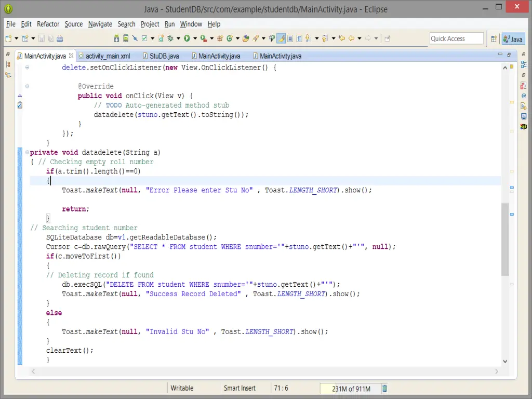This screenshot has width=532, height=399.
Task: Collapse the delete.setOnClickListener code fold
Action: (27, 67)
